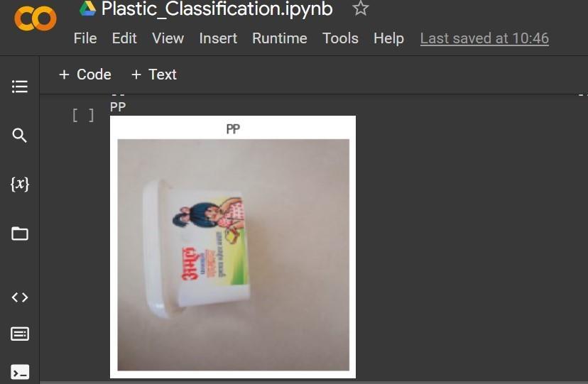Screen dimensions: 588x384
Task: Open Code snippets icon in sidebar
Action: point(19,297)
